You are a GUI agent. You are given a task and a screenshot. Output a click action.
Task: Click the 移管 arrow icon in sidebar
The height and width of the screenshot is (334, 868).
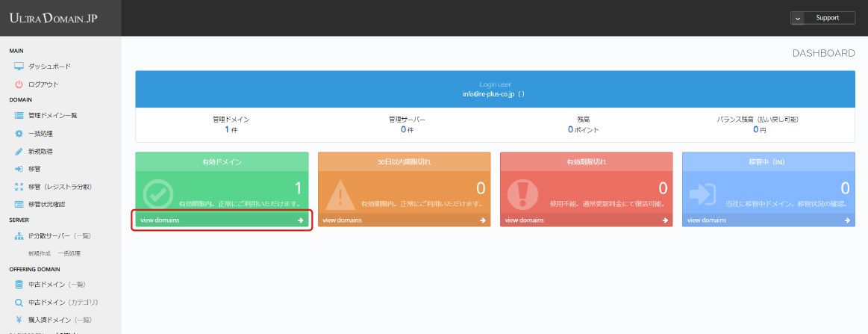click(19, 169)
